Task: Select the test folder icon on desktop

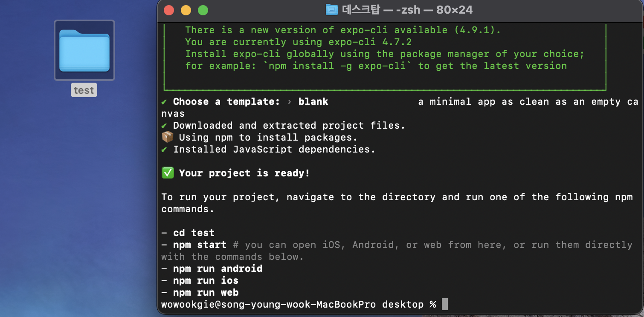Action: (84, 50)
